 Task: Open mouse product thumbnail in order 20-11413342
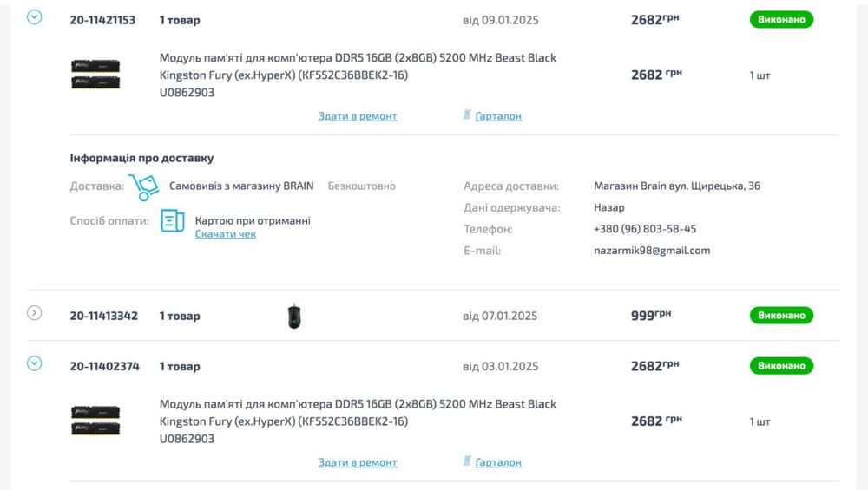point(294,317)
